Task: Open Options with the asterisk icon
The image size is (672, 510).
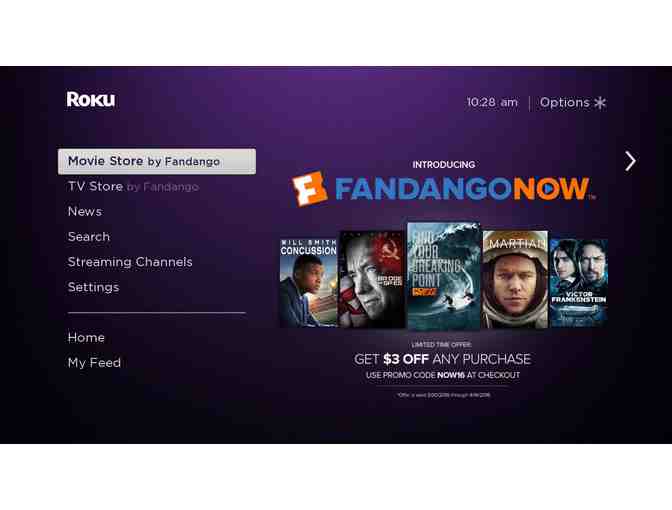Action: 573,102
